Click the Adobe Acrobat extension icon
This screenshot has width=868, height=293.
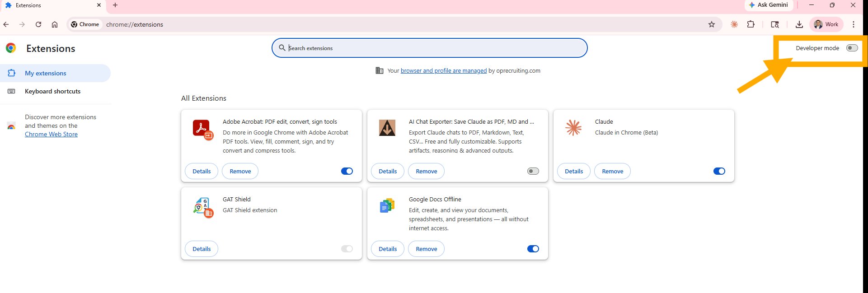202,129
